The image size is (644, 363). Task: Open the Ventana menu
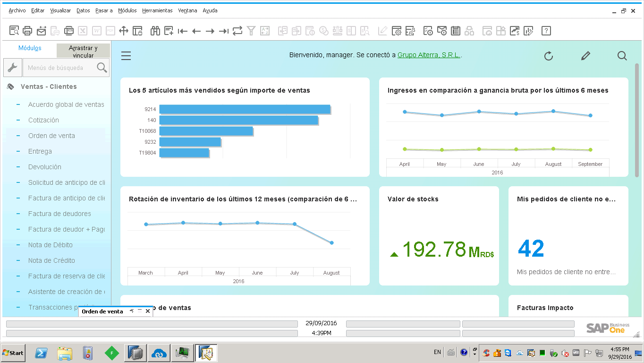187,10
